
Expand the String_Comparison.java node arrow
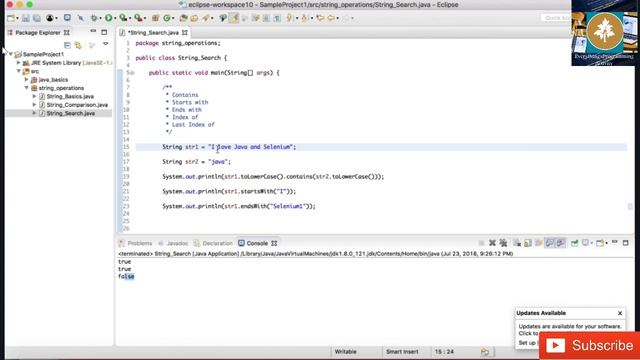(x=35, y=105)
